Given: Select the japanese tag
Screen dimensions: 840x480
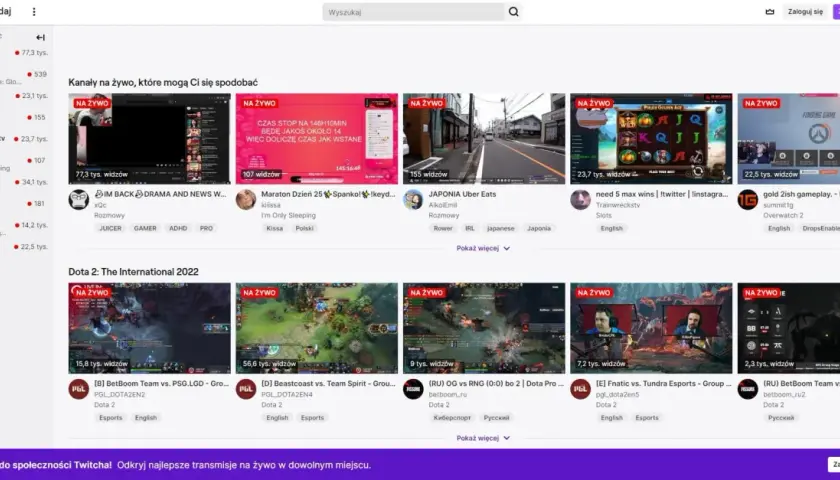Looking at the screenshot, I should point(500,228).
